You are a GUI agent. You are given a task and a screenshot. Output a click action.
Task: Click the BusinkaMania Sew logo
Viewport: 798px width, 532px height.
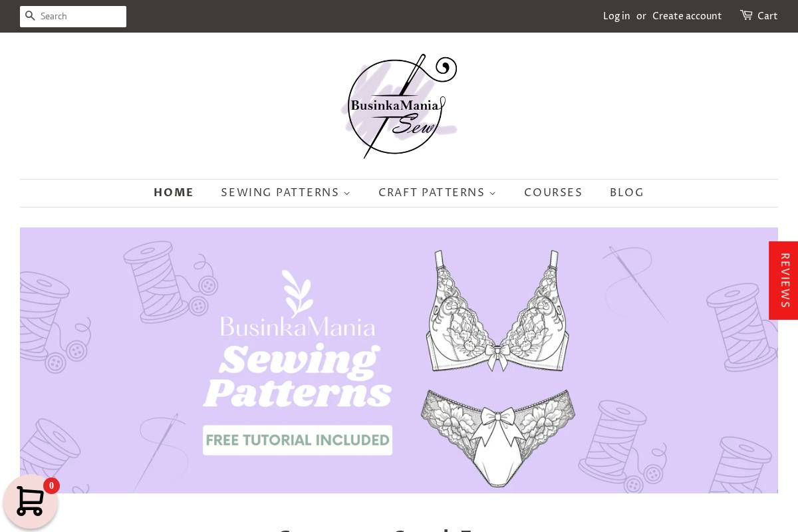[399, 106]
